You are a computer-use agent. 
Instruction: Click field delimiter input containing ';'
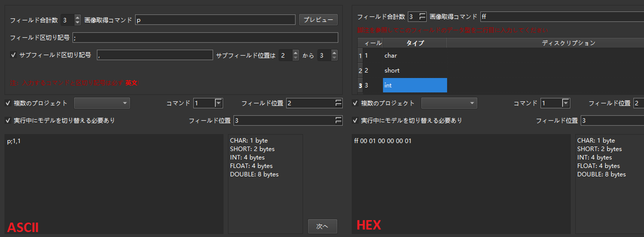point(205,37)
